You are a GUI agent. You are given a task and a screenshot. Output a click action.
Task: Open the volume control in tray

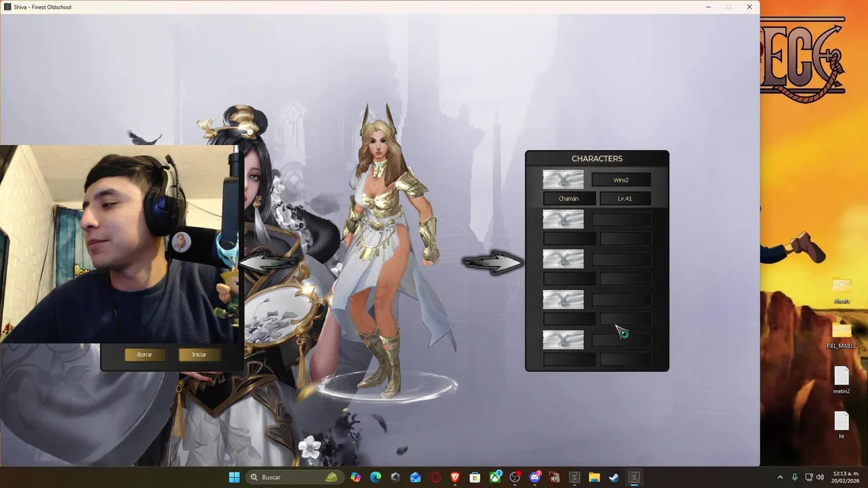pyautogui.click(x=820, y=477)
